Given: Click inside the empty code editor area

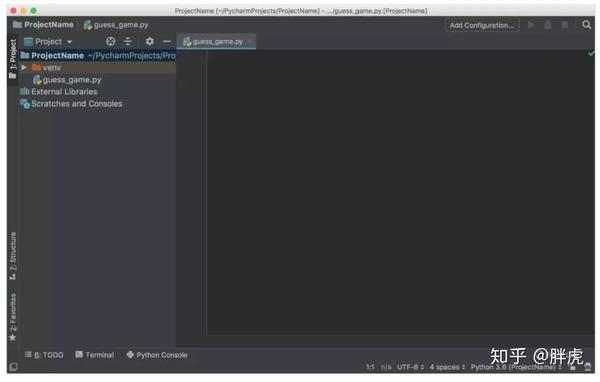Looking at the screenshot, I should coord(400,193).
